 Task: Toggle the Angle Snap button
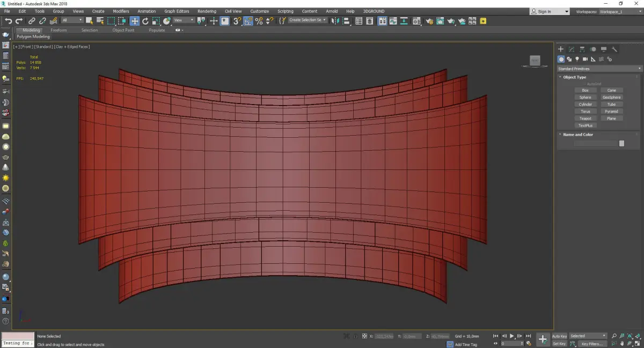pos(248,21)
